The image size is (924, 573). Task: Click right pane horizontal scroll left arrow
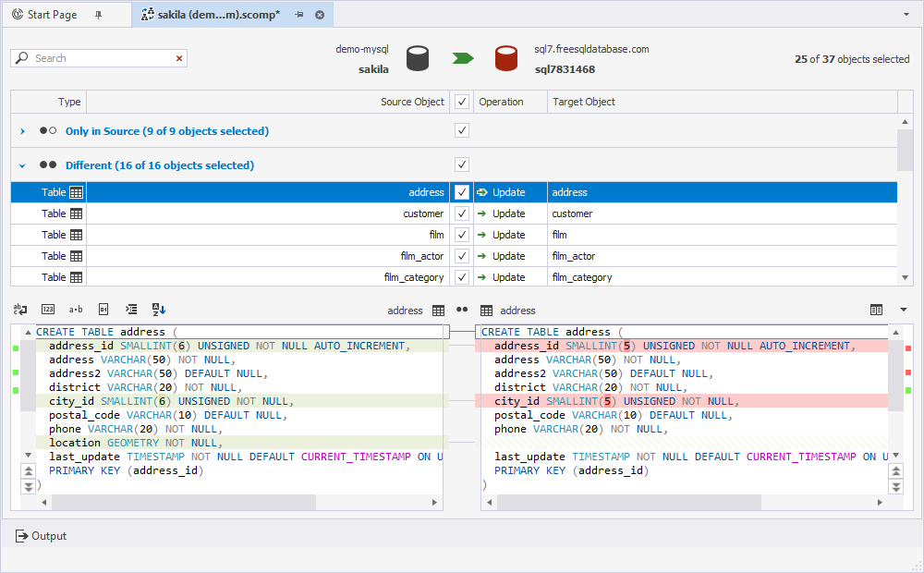point(489,502)
